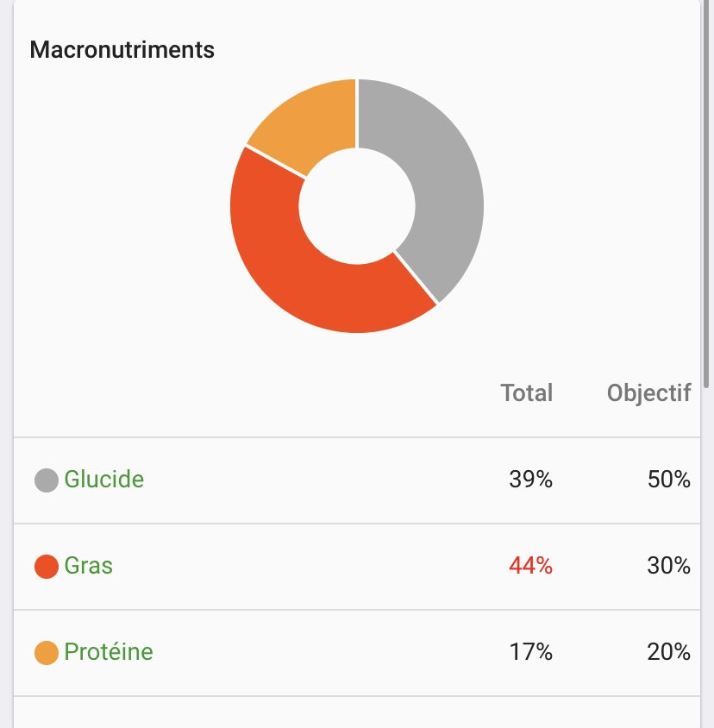Screen dimensions: 714x728
Task: Click the orange Protéine legend dot
Action: (46, 653)
